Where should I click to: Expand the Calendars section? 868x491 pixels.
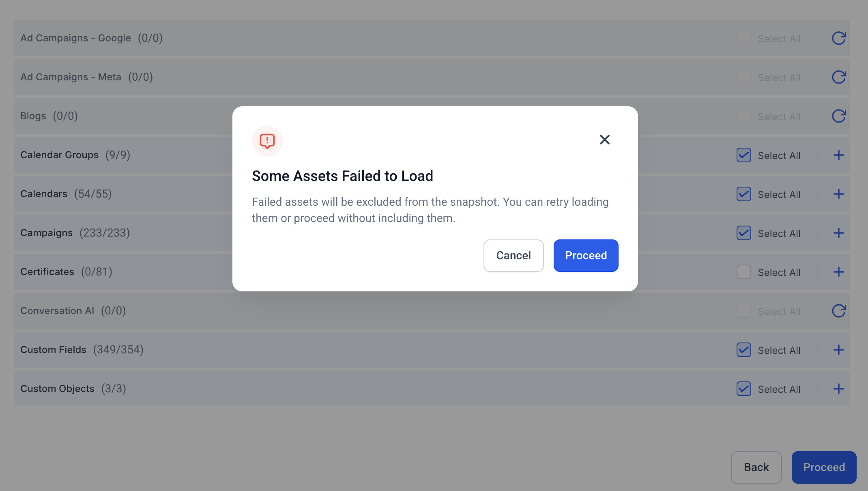click(838, 194)
